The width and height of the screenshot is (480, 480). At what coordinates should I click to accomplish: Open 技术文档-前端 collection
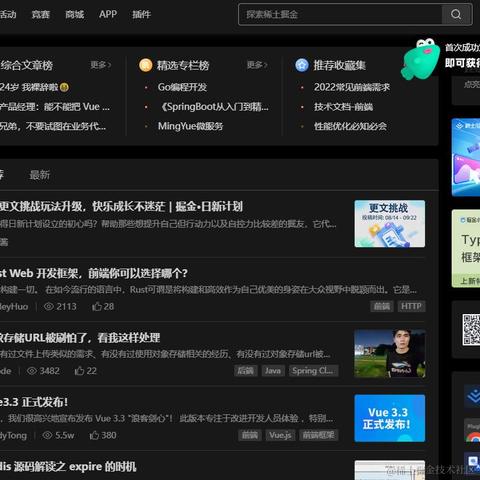pyautogui.click(x=343, y=107)
